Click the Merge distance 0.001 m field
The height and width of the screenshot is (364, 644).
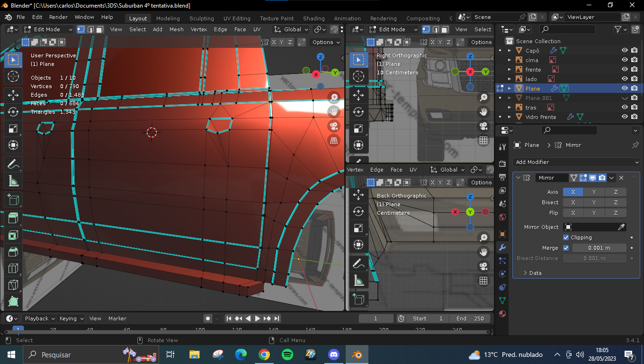pos(599,248)
